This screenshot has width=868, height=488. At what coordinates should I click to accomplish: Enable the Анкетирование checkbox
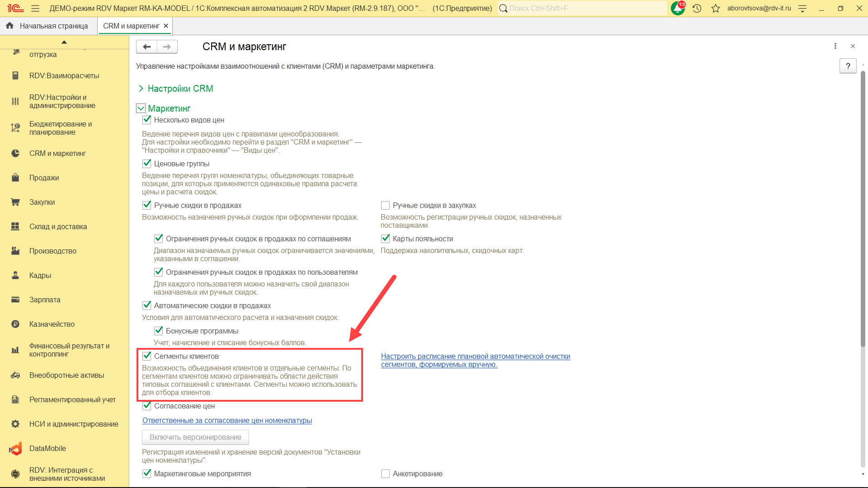385,474
